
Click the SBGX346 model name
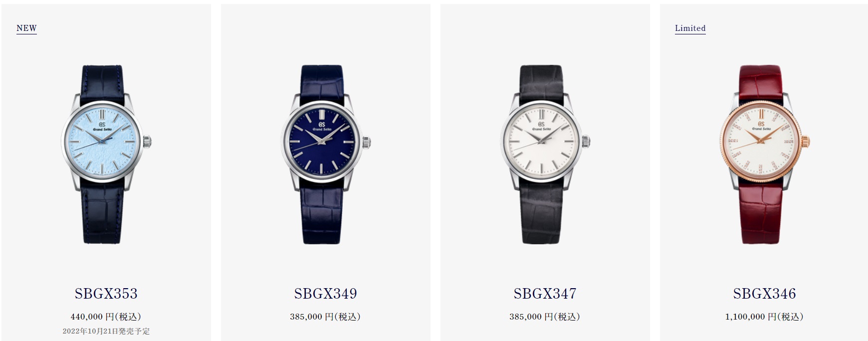765,294
